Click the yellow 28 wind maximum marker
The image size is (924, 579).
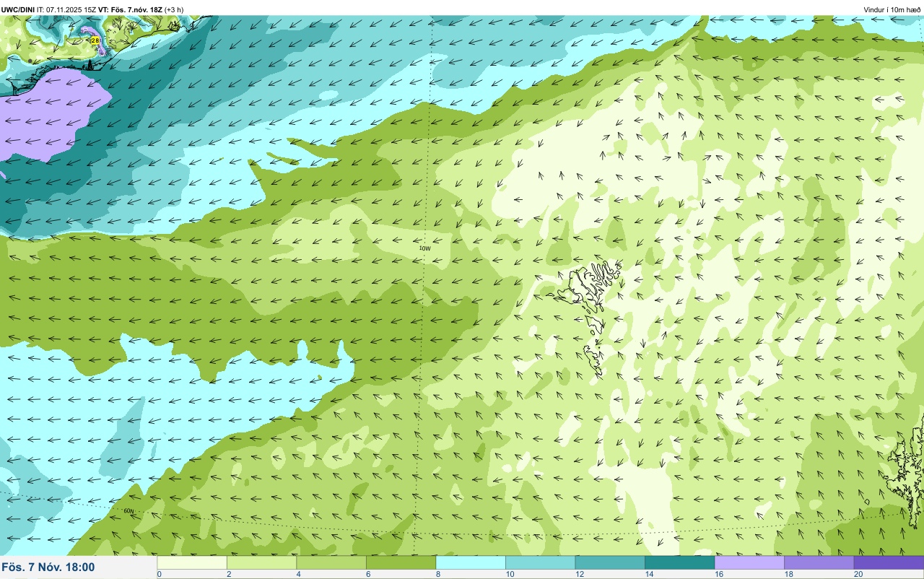95,40
